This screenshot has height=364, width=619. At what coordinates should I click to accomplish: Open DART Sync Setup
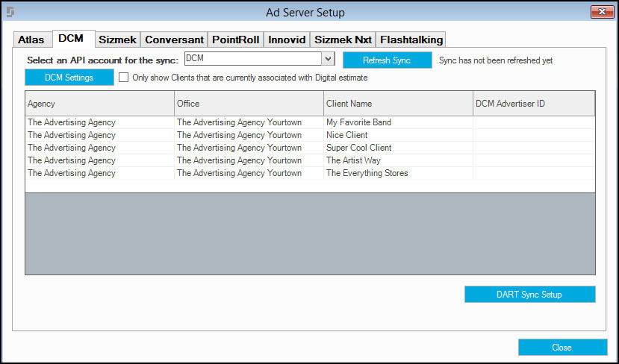[530, 294]
